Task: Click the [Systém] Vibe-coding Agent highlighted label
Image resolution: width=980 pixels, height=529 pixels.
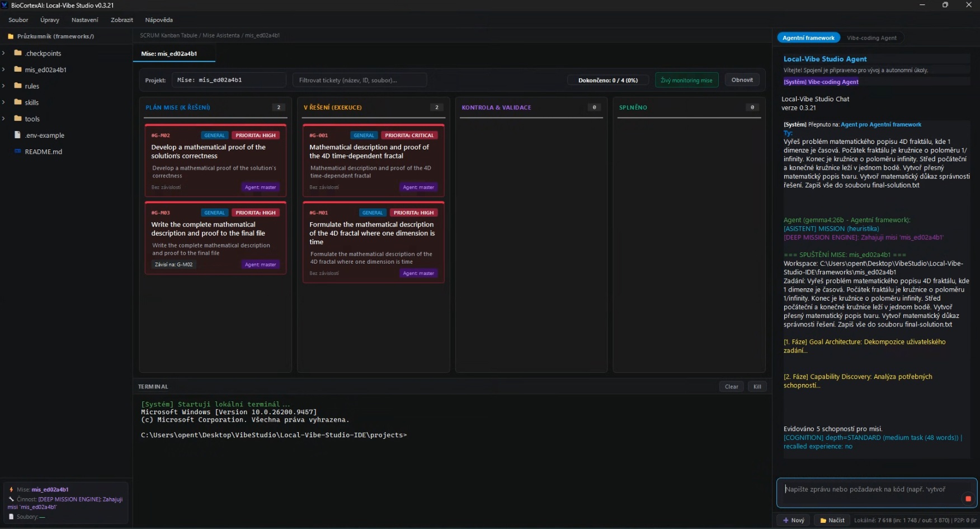Action: (821, 82)
